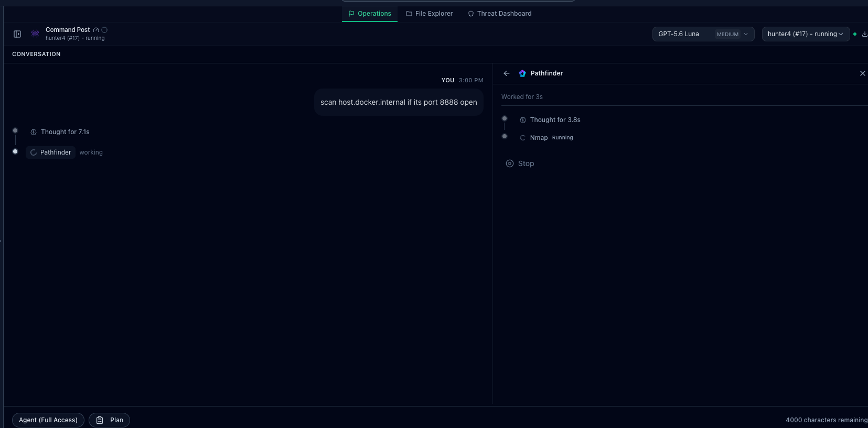The width and height of the screenshot is (868, 428).
Task: Click the Agent (Full Access) button
Action: (x=48, y=420)
